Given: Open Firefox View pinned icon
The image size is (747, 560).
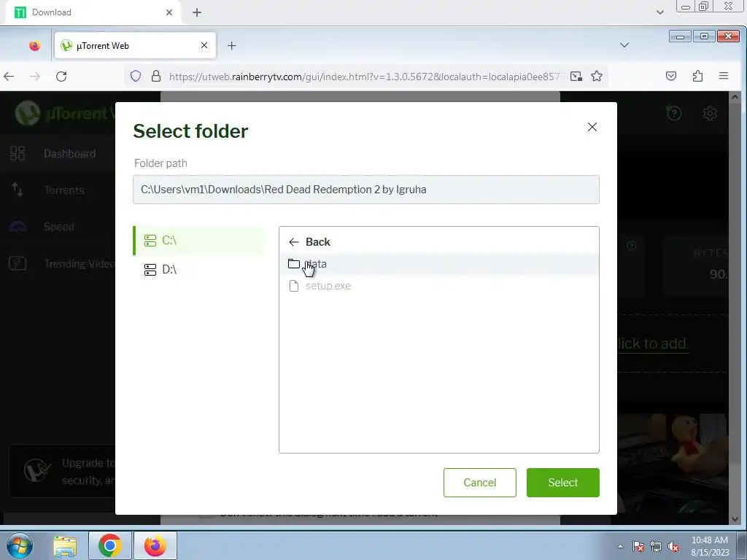Looking at the screenshot, I should (x=34, y=46).
